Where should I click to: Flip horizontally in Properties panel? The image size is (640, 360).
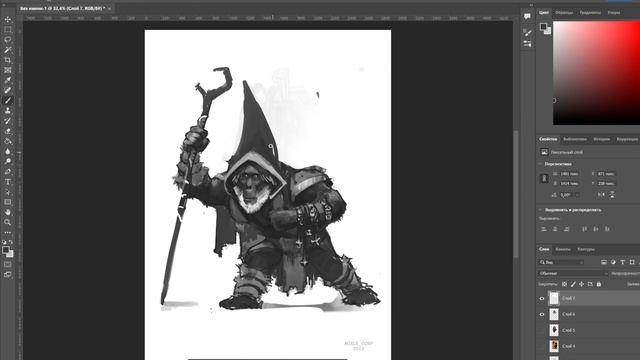coord(601,195)
